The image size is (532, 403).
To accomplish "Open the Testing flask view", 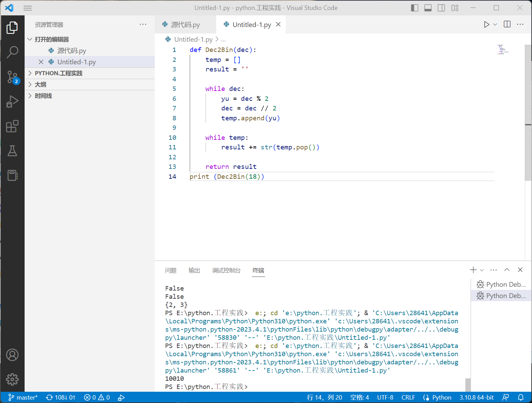I will pyautogui.click(x=12, y=151).
